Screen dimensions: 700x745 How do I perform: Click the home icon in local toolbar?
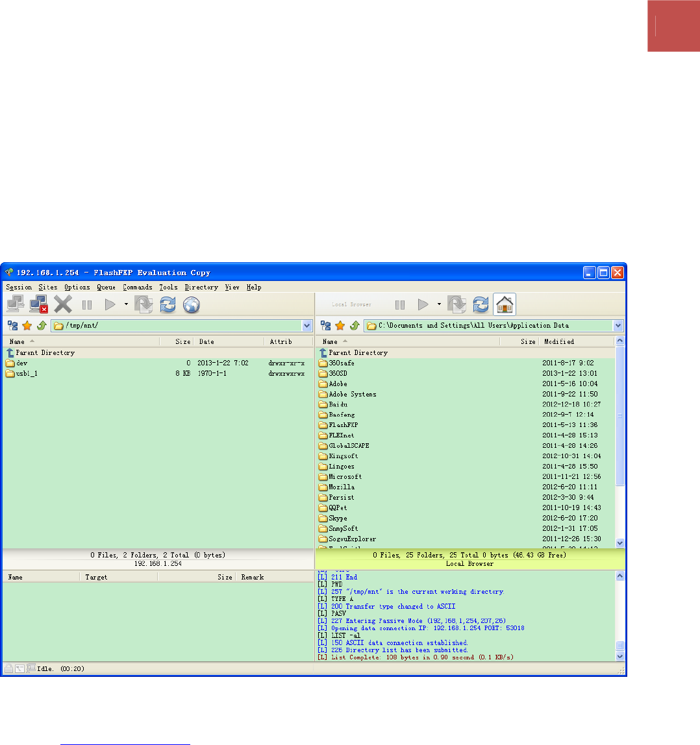[x=505, y=304]
